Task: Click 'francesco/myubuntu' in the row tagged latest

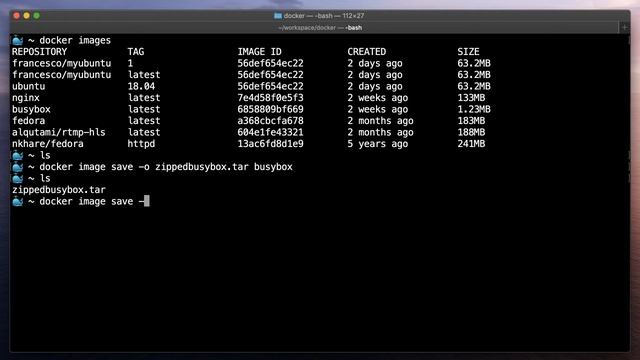Action: (62, 75)
